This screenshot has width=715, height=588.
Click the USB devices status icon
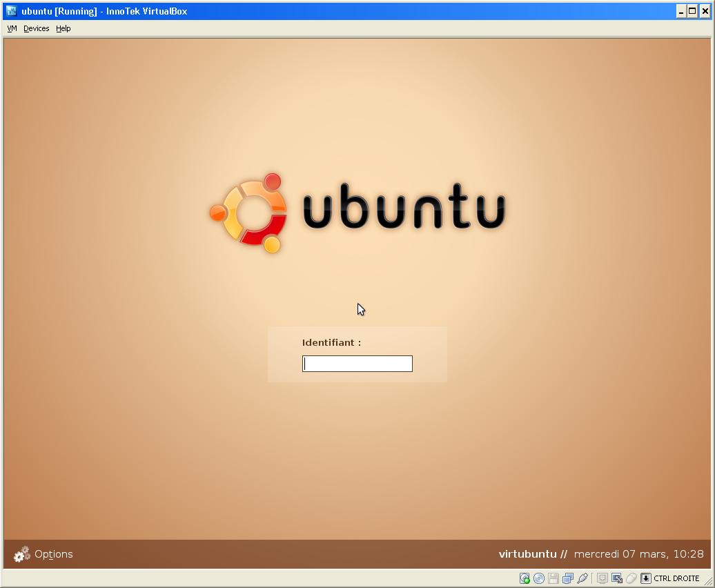582,578
